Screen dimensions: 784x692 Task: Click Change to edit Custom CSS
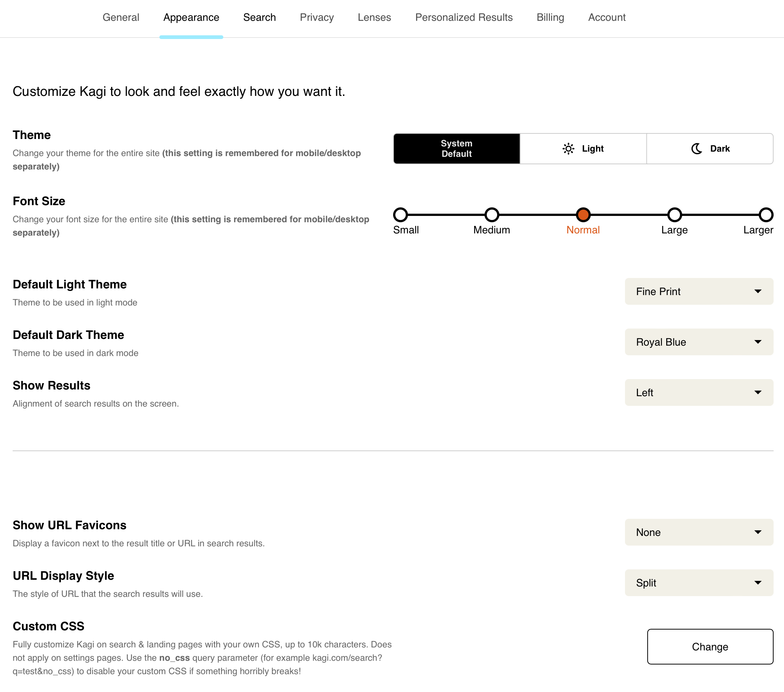710,647
